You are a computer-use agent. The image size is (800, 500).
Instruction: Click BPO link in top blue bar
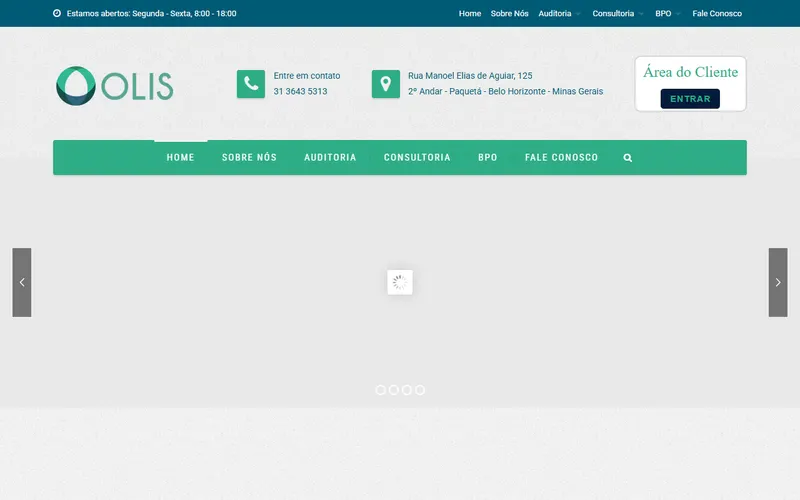click(663, 14)
